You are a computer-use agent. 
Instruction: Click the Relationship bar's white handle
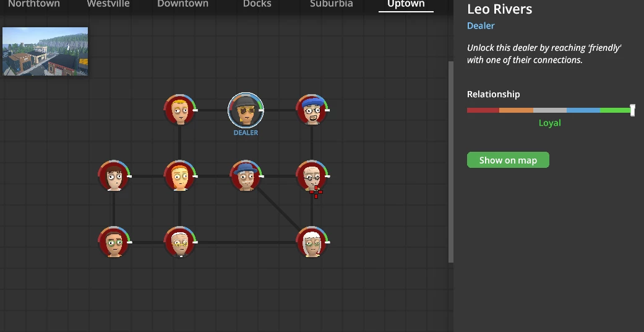pos(632,110)
